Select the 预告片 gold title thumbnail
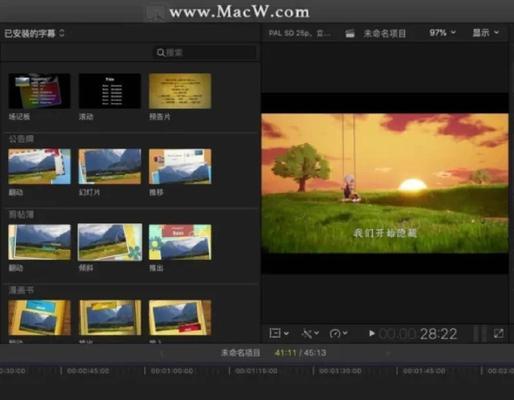The width and height of the screenshot is (514, 400). tap(180, 91)
